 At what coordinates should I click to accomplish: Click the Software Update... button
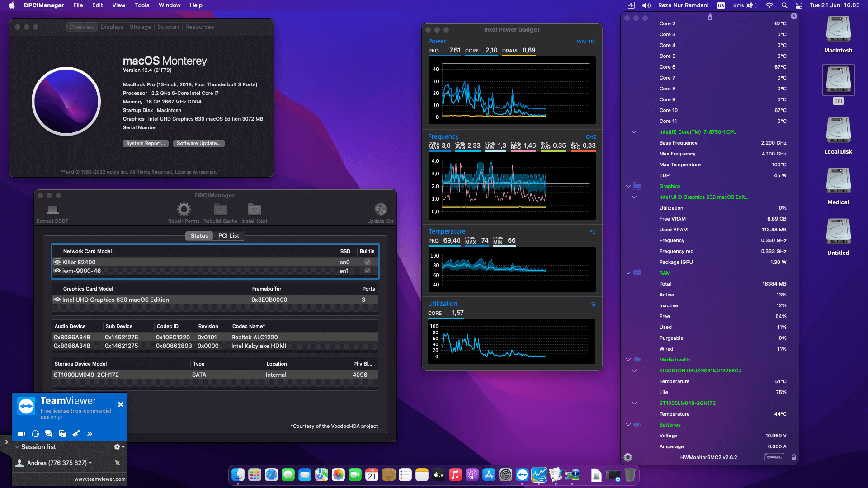[199, 144]
